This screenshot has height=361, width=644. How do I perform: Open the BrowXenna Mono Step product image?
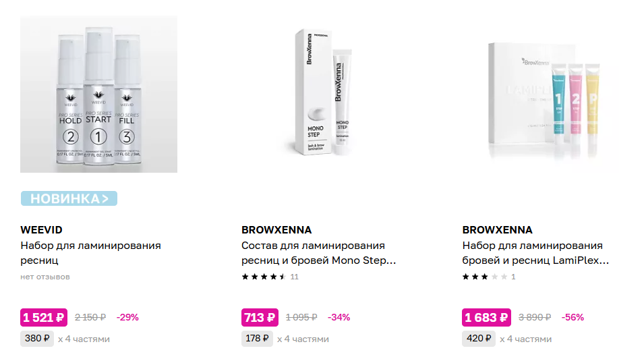point(320,94)
